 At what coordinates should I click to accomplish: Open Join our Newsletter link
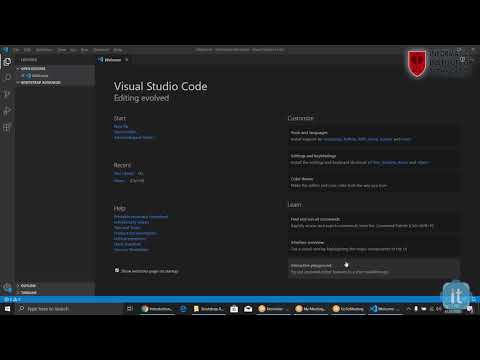click(131, 250)
